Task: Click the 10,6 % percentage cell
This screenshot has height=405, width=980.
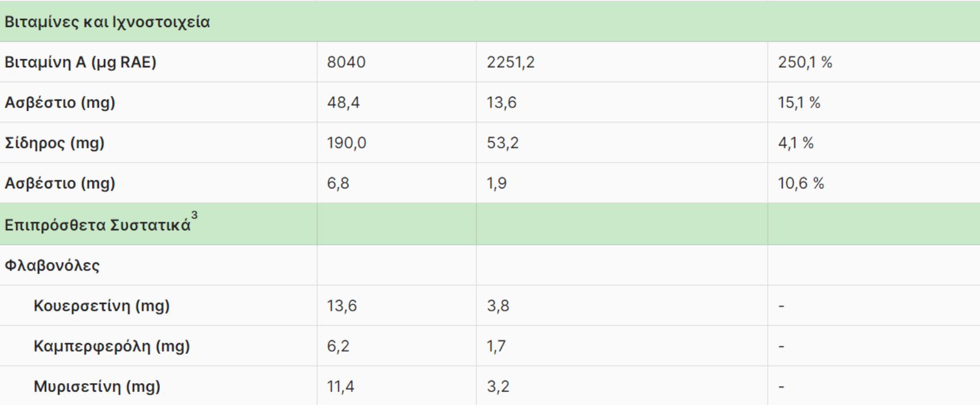Action: pyautogui.click(x=801, y=183)
